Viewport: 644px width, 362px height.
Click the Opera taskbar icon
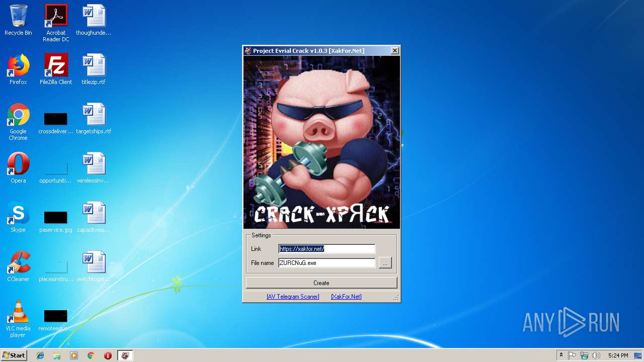pyautogui.click(x=108, y=355)
